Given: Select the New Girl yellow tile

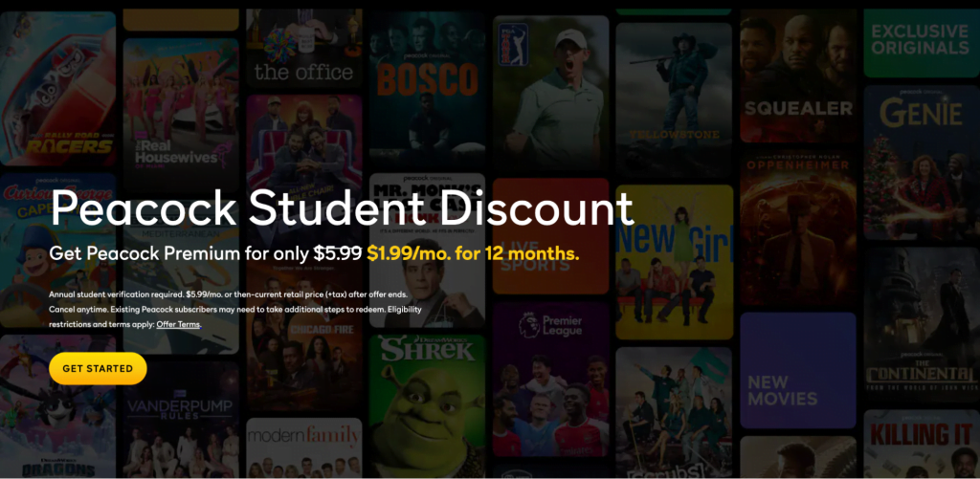Looking at the screenshot, I should [674, 262].
